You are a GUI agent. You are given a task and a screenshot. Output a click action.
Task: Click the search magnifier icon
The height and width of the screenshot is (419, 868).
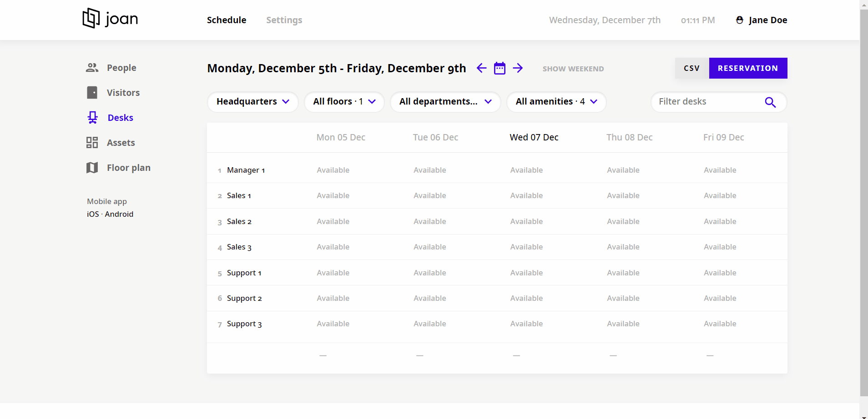point(770,102)
